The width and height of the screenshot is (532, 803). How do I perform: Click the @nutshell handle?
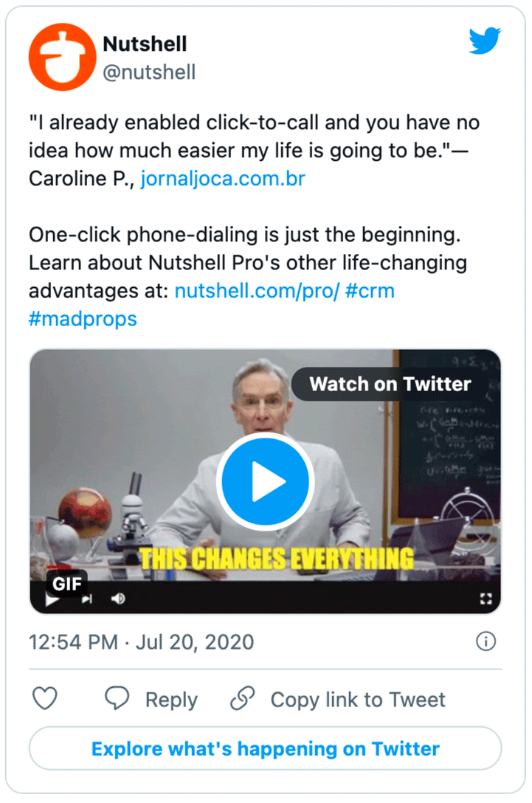(150, 72)
